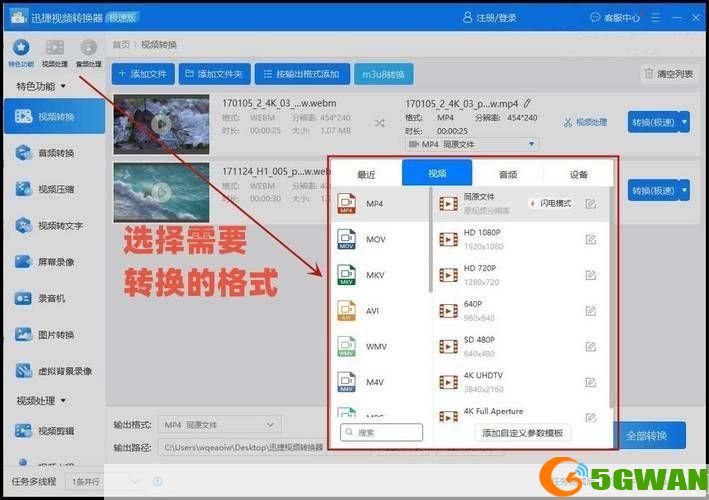Click 添加自定义参数模板 button
Viewport: 709px width, 500px height.
tap(522, 433)
